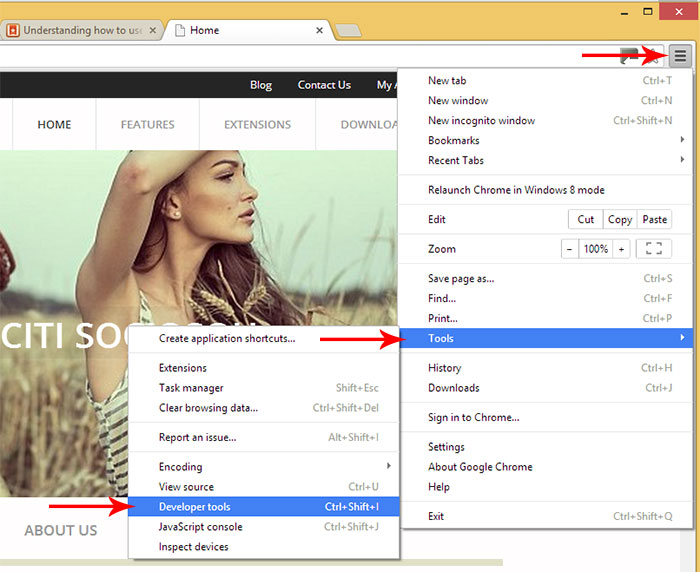Select New tab from the menu
700x572 pixels.
[x=546, y=80]
